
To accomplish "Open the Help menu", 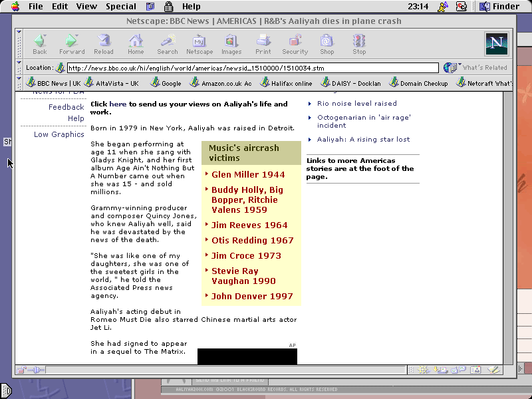I will pyautogui.click(x=191, y=7).
